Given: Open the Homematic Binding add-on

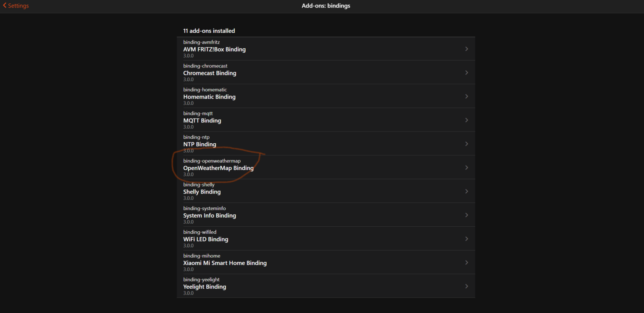Looking at the screenshot, I should (x=326, y=96).
